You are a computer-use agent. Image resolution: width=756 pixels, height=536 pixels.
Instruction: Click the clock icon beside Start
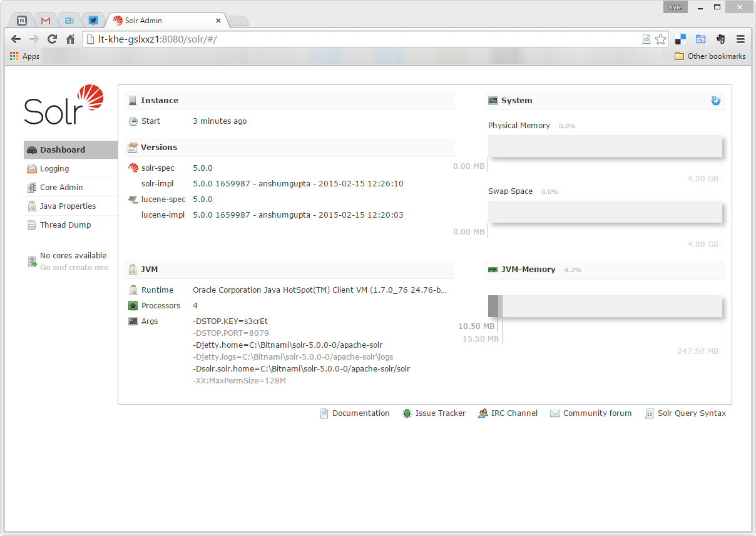(x=133, y=121)
